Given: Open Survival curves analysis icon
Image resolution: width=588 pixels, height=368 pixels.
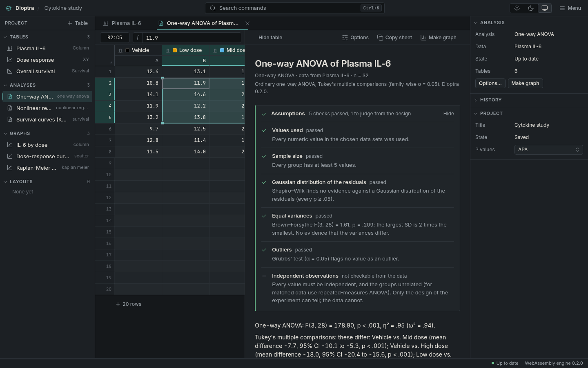Looking at the screenshot, I should coord(10,119).
